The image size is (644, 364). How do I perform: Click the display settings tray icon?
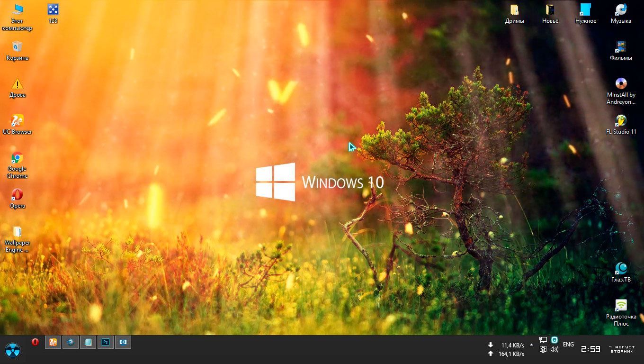tap(543, 349)
